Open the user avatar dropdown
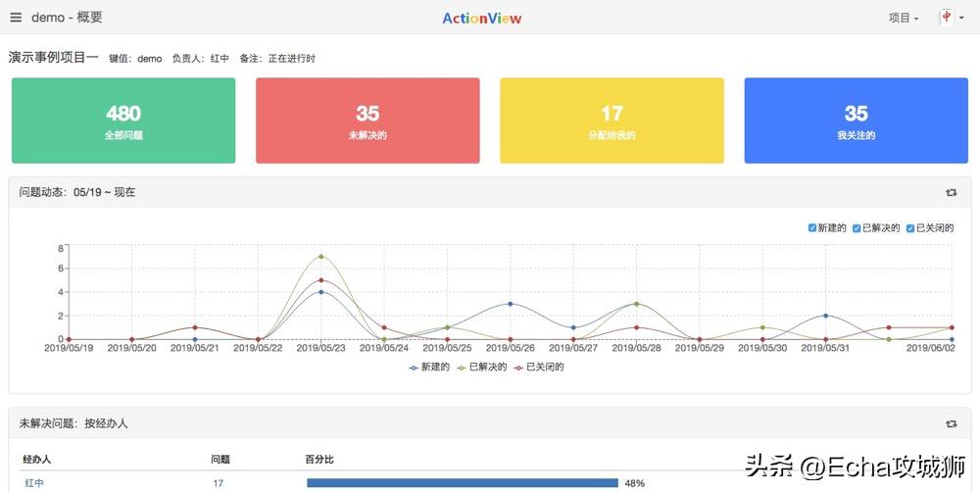The width and height of the screenshot is (980, 493). (952, 18)
